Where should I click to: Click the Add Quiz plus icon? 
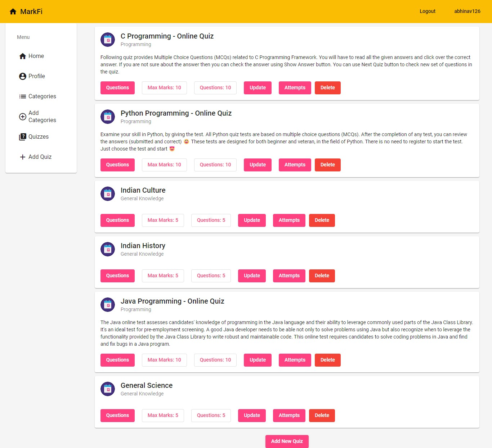[23, 157]
